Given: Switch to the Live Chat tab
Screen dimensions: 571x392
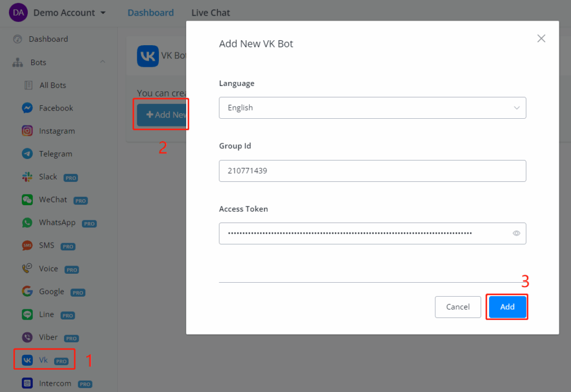Looking at the screenshot, I should [x=210, y=12].
